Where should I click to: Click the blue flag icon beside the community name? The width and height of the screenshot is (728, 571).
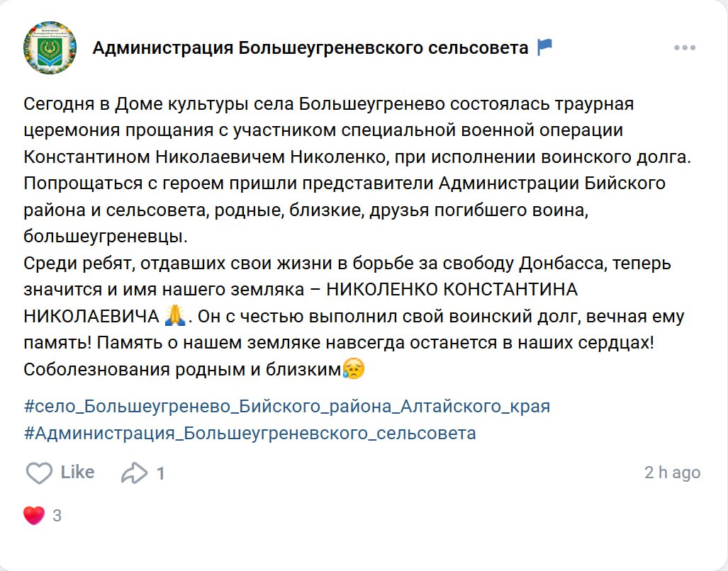(545, 47)
